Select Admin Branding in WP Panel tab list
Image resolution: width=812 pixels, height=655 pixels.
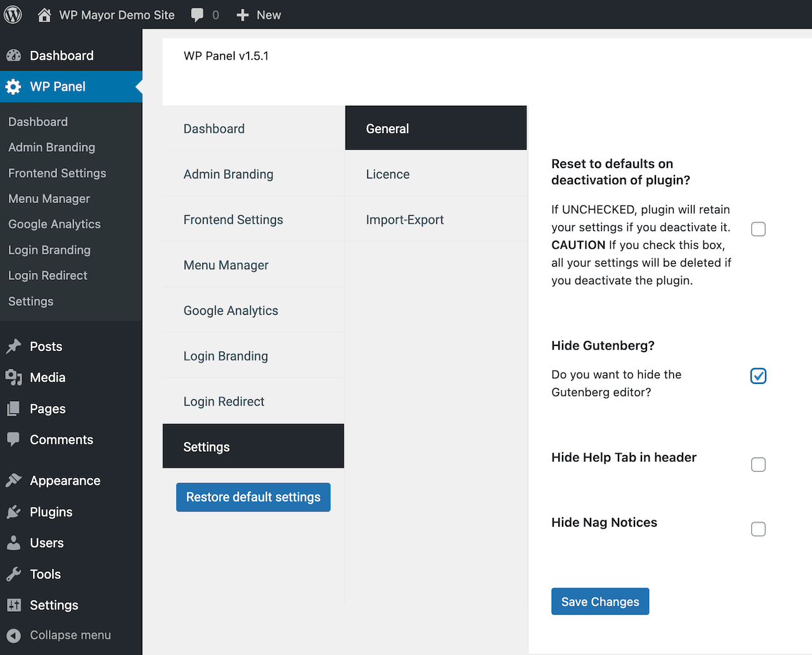[x=253, y=174]
